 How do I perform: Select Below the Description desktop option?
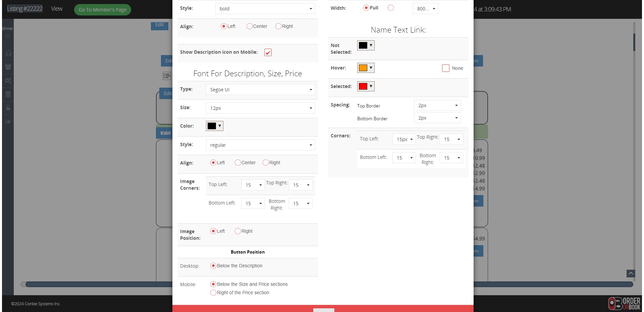[x=213, y=266]
